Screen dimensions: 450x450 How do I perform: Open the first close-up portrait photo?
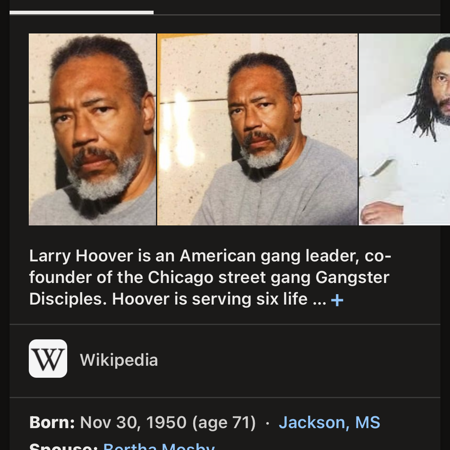coord(92,129)
